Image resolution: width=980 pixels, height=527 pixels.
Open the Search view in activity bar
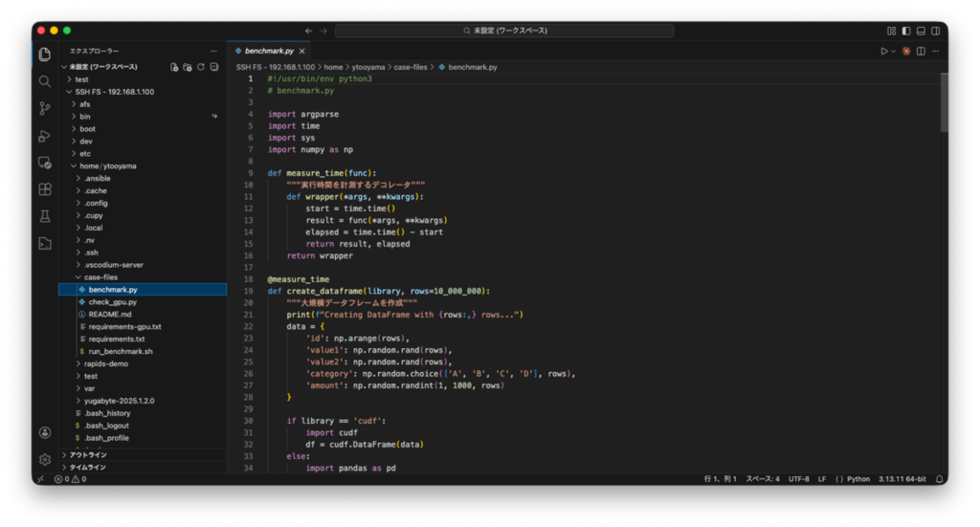[x=44, y=81]
